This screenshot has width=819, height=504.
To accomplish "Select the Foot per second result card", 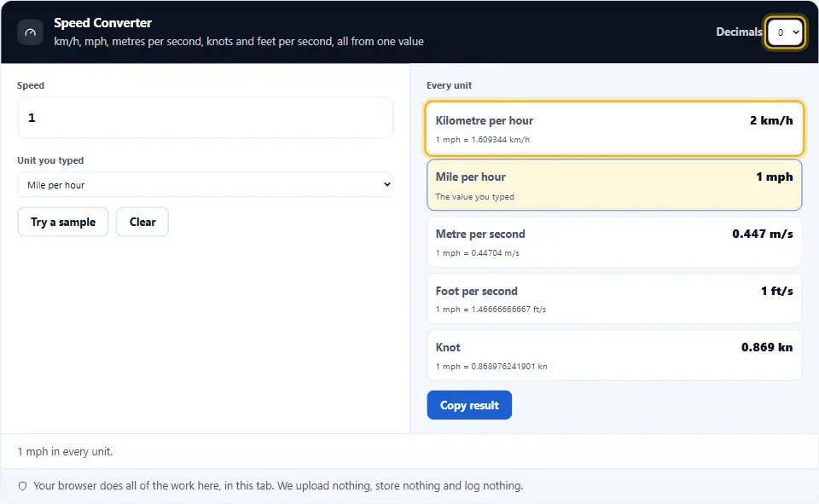I will pyautogui.click(x=614, y=298).
